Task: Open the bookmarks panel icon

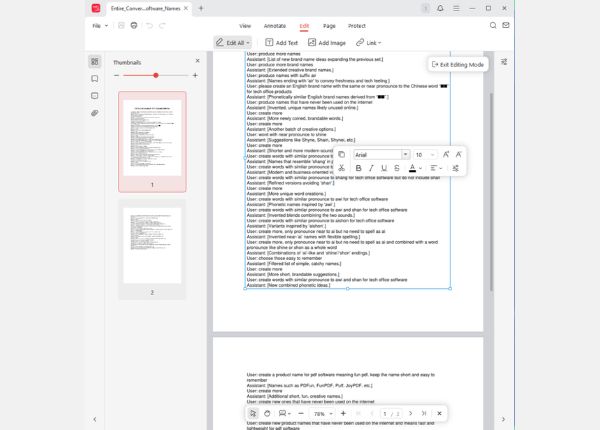Action: tap(95, 79)
